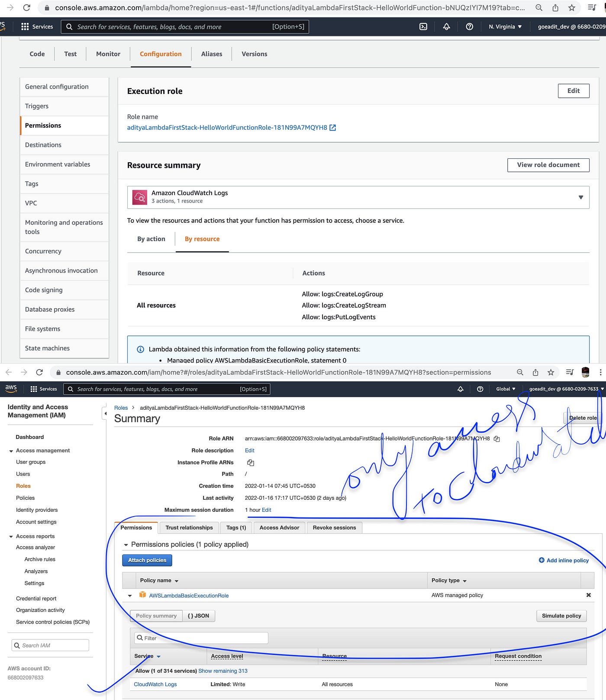
Task: Focus the policy Filter field
Action: (201, 638)
